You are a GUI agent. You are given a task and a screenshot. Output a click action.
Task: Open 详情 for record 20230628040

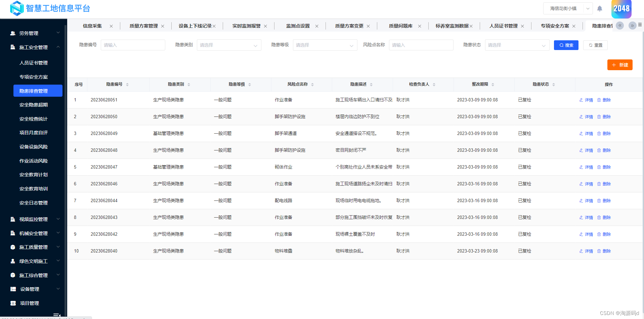point(586,251)
